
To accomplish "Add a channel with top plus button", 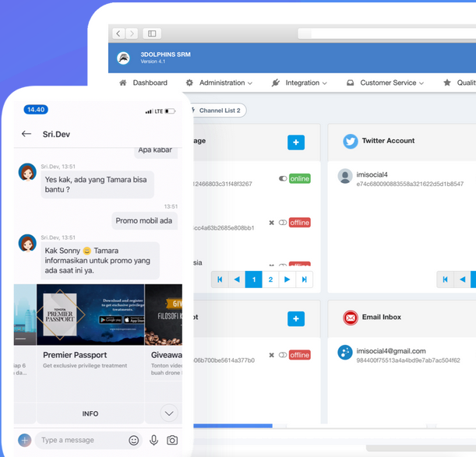I will tap(296, 142).
